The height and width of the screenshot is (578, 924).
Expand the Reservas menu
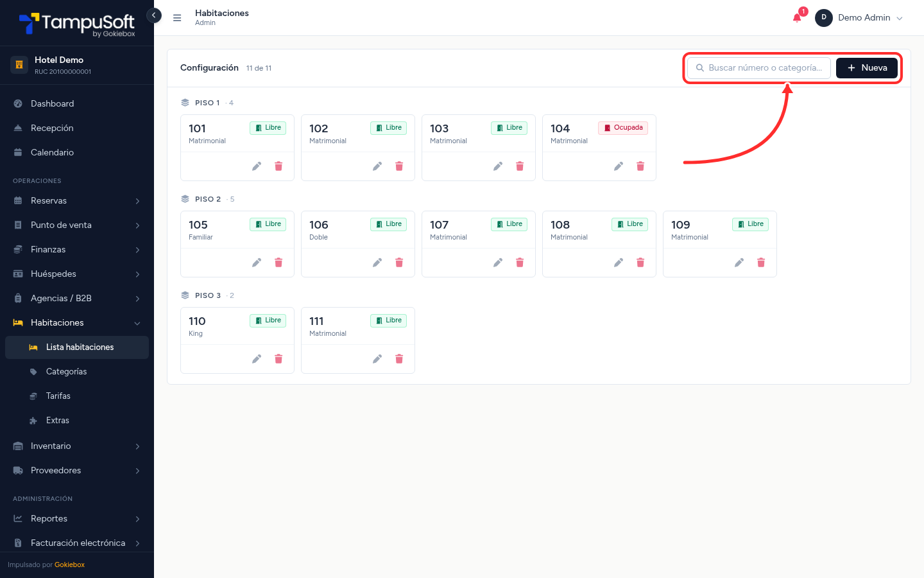pos(77,201)
